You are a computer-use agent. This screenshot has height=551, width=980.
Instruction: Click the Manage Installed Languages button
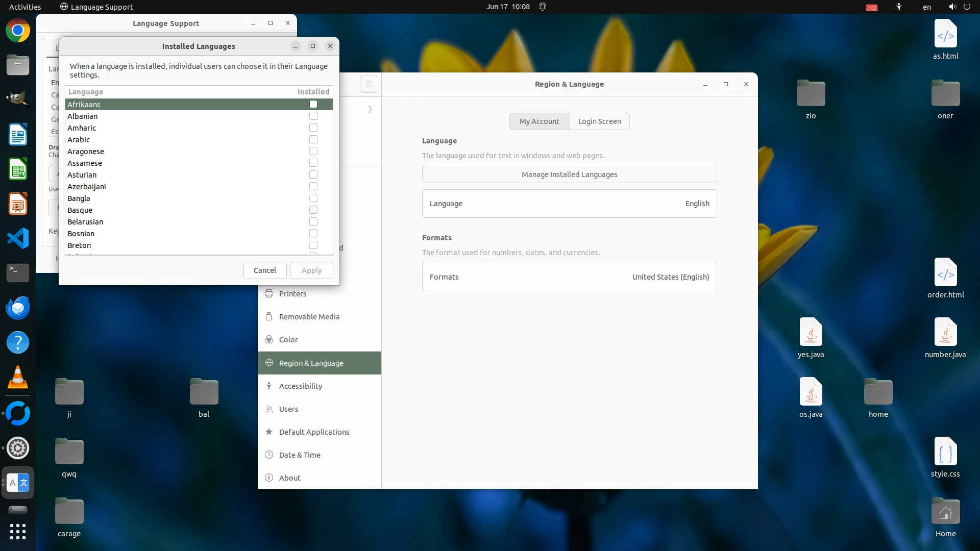click(x=569, y=174)
